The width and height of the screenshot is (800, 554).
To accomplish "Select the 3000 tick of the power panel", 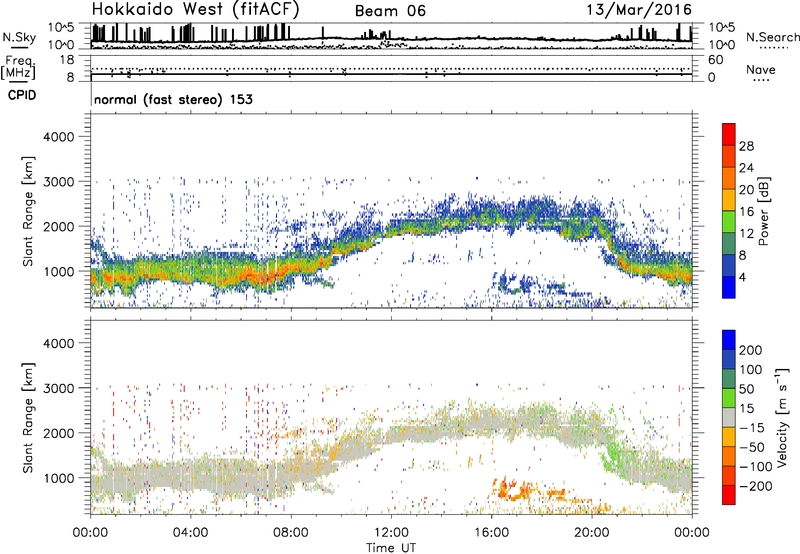I will pyautogui.click(x=58, y=182).
